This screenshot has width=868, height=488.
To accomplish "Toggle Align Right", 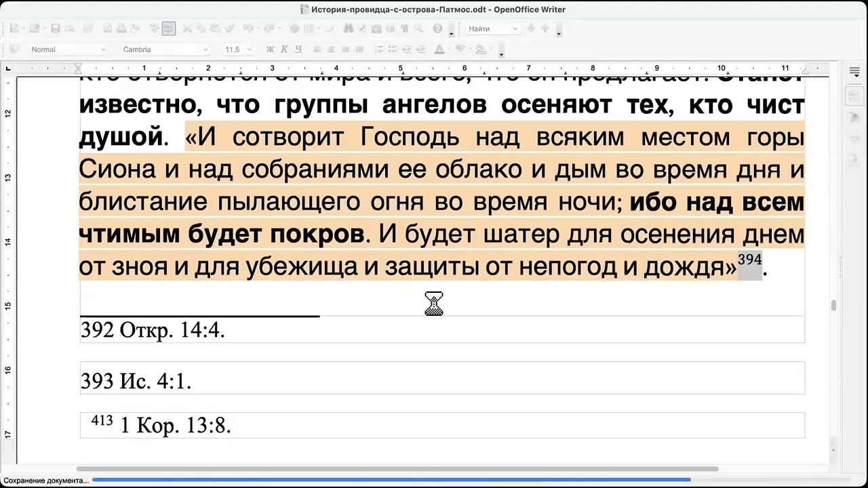I will click(x=345, y=49).
